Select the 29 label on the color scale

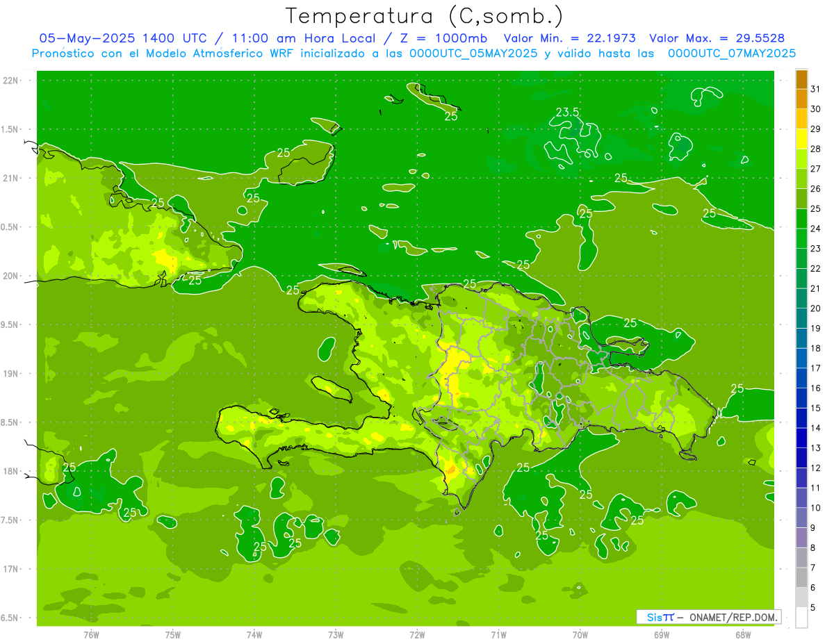pyautogui.click(x=816, y=129)
